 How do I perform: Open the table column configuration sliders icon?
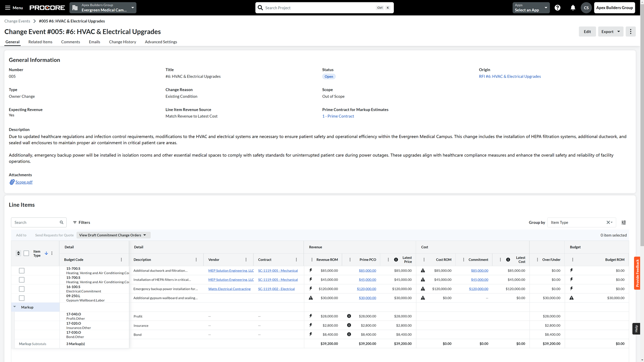pyautogui.click(x=624, y=222)
